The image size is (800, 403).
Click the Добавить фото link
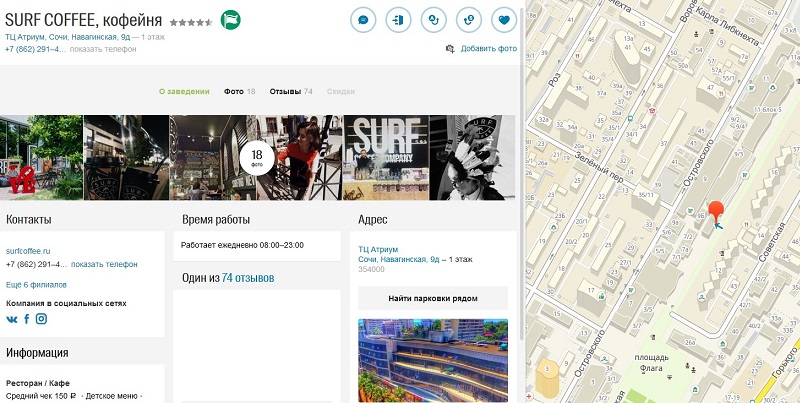click(489, 48)
